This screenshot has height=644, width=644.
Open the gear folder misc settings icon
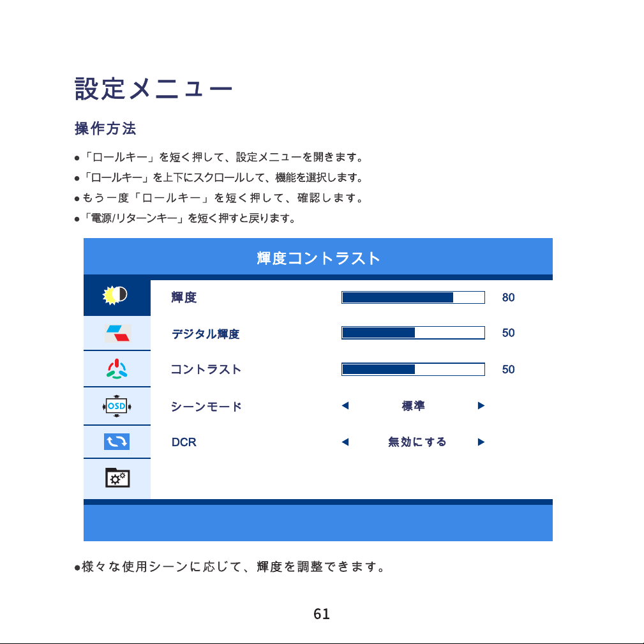click(x=117, y=477)
